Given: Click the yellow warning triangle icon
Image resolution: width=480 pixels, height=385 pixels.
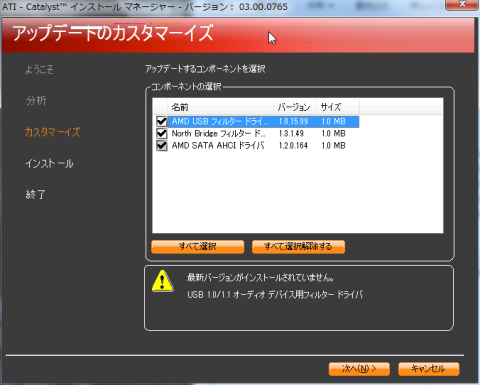Looking at the screenshot, I should click(x=162, y=281).
